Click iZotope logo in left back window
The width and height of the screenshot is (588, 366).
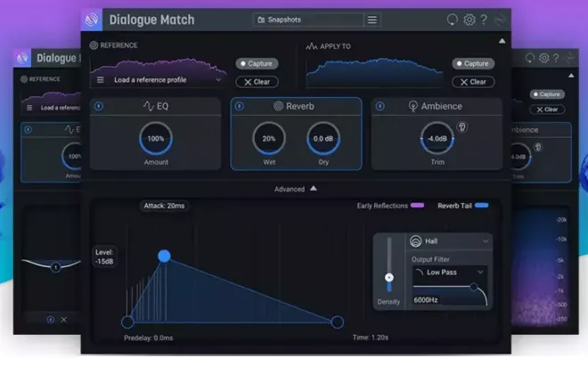coord(22,58)
